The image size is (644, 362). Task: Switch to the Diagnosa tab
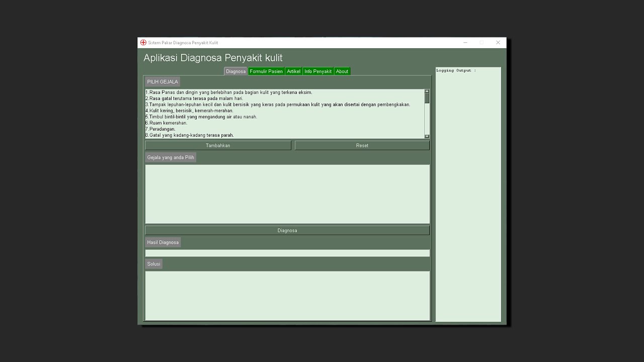[x=235, y=71]
